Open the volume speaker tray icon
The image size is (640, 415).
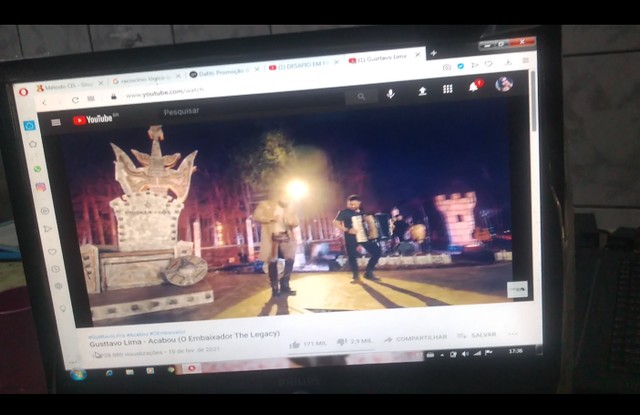pos(465,354)
